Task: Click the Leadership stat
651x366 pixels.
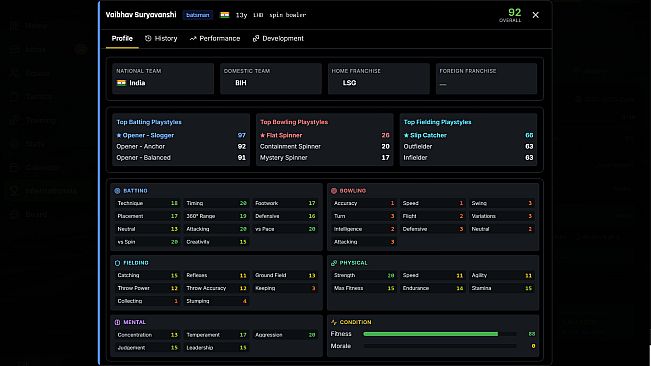Action: (216, 348)
